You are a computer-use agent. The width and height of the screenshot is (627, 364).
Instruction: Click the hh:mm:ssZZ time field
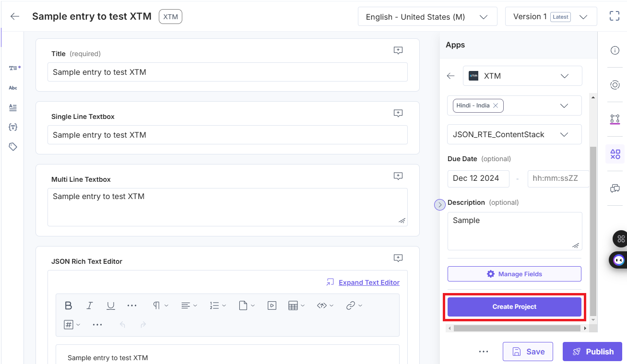pos(558,178)
